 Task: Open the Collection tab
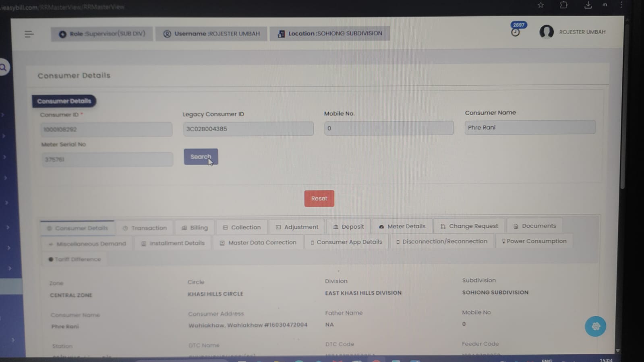pyautogui.click(x=242, y=227)
